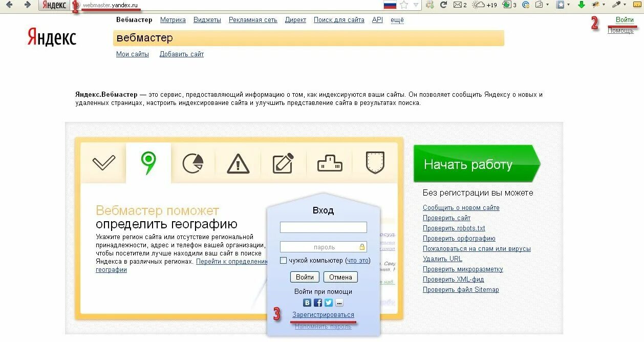Expand the ещё services menu
This screenshot has height=342, width=644.
397,20
